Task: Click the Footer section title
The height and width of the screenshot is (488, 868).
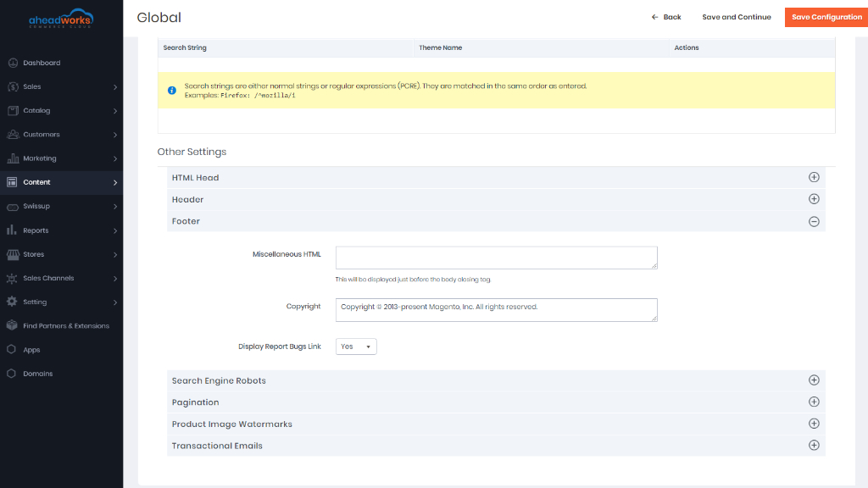Action: tap(186, 221)
